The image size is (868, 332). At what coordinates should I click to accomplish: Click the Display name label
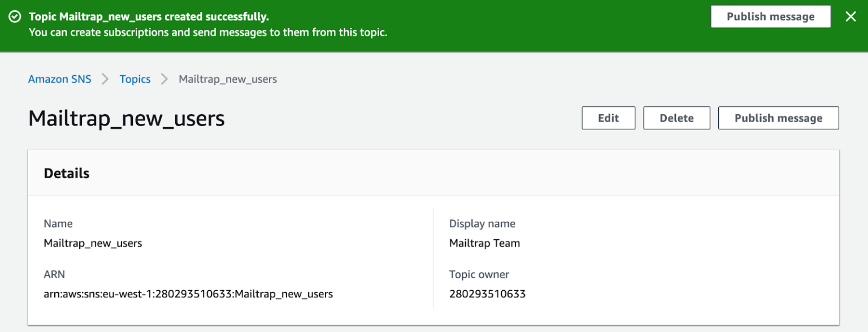[482, 223]
